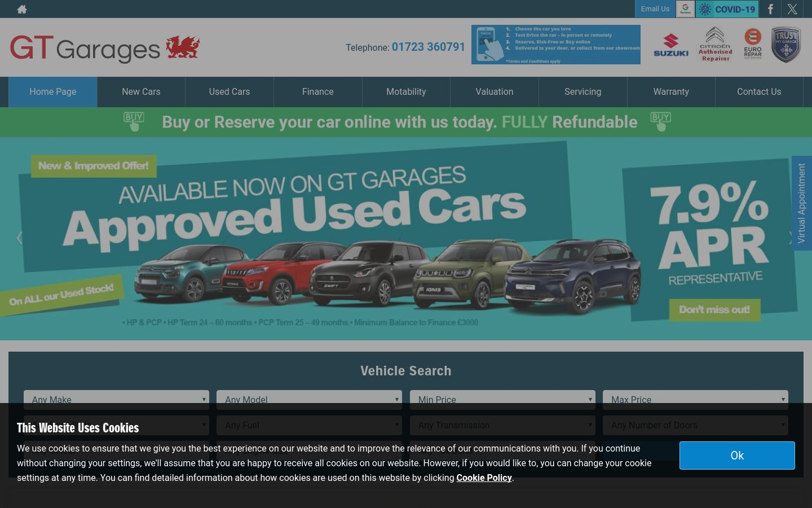The height and width of the screenshot is (508, 812).
Task: Expand the Any Model dropdown
Action: pos(309,400)
